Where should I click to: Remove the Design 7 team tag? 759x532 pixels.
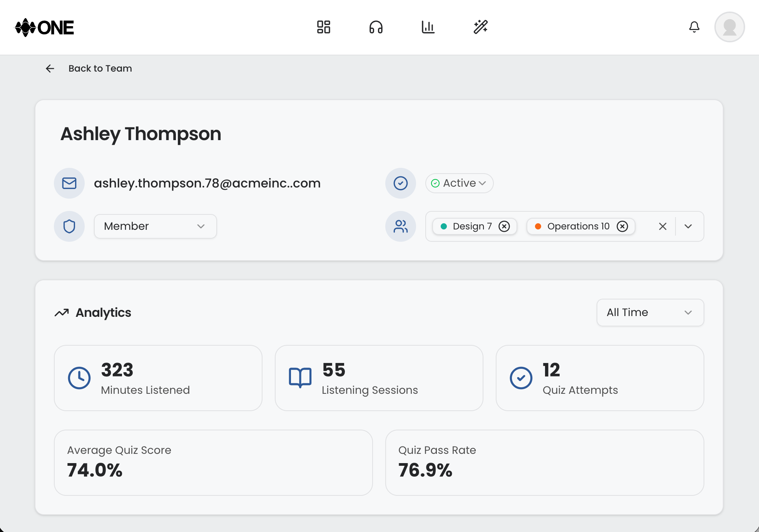504,226
